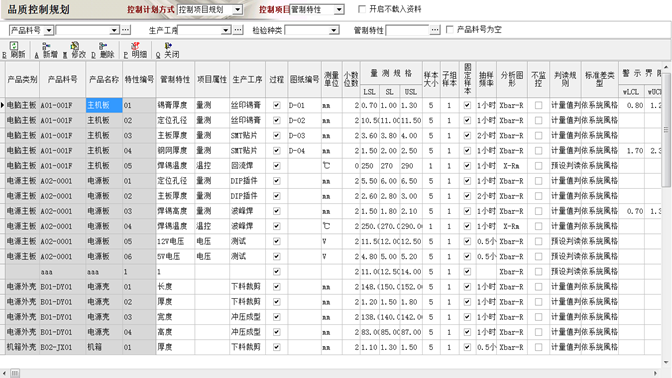Select the 焊锡高度 cell
672x378 pixels.
(x=175, y=211)
